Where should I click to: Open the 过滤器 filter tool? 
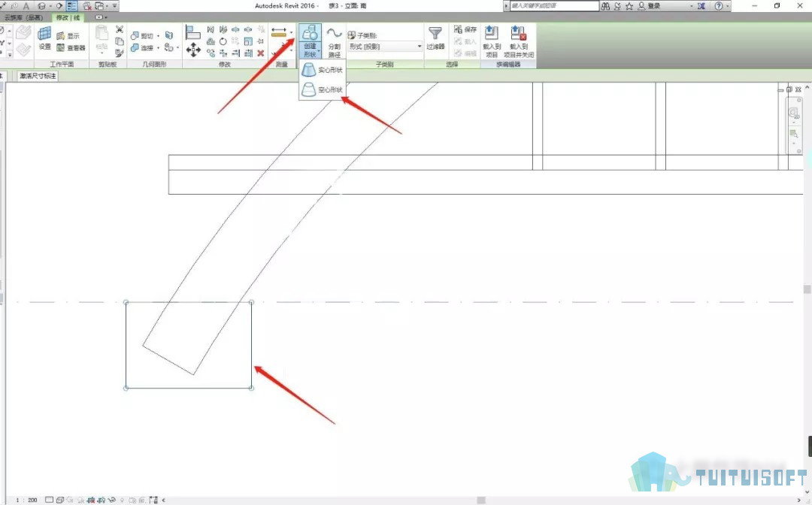pos(435,39)
